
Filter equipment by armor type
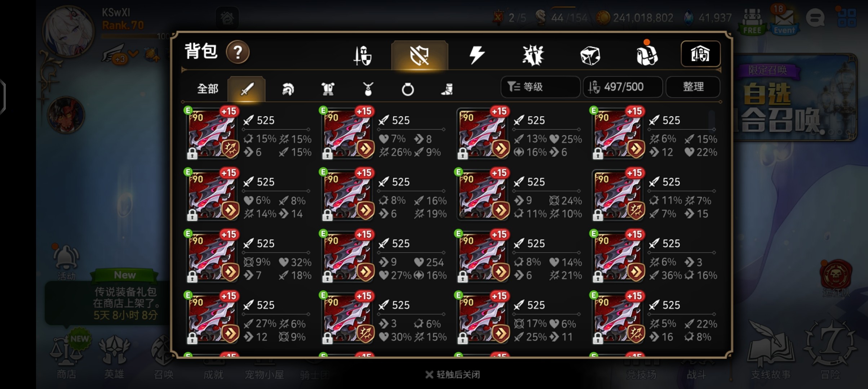328,89
